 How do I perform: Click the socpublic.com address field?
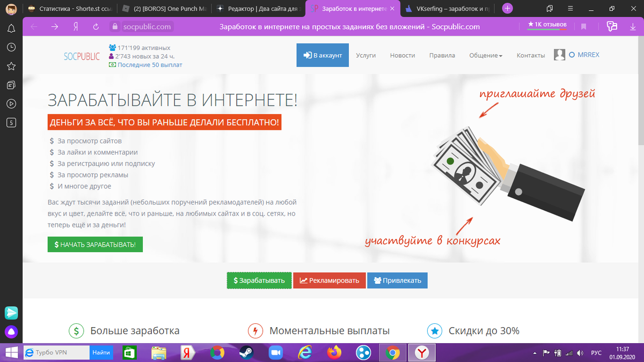[x=147, y=26]
